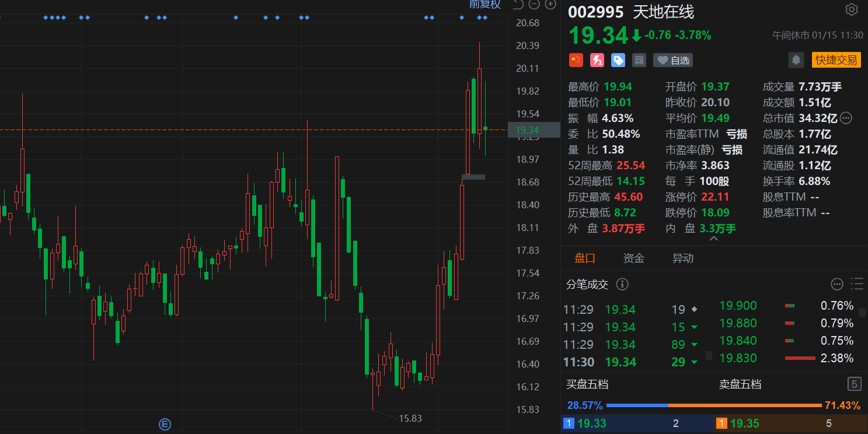Click the info icon beside 分笔成交

(622, 284)
